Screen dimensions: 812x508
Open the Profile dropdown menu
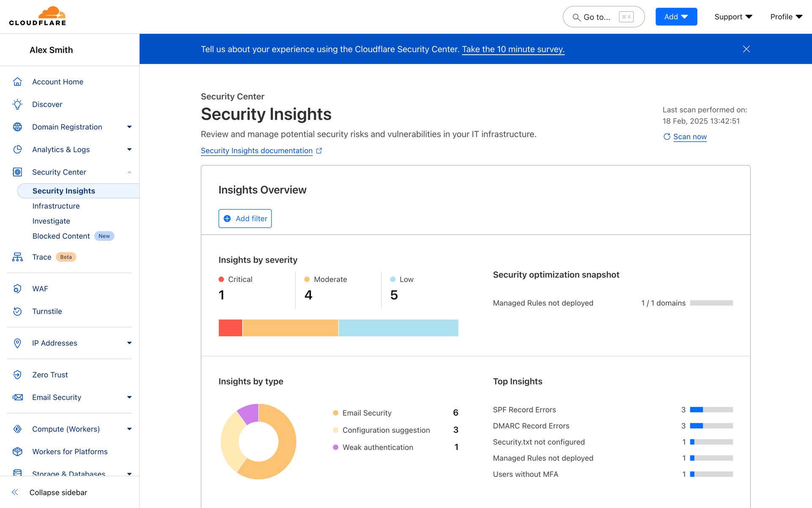pyautogui.click(x=786, y=17)
